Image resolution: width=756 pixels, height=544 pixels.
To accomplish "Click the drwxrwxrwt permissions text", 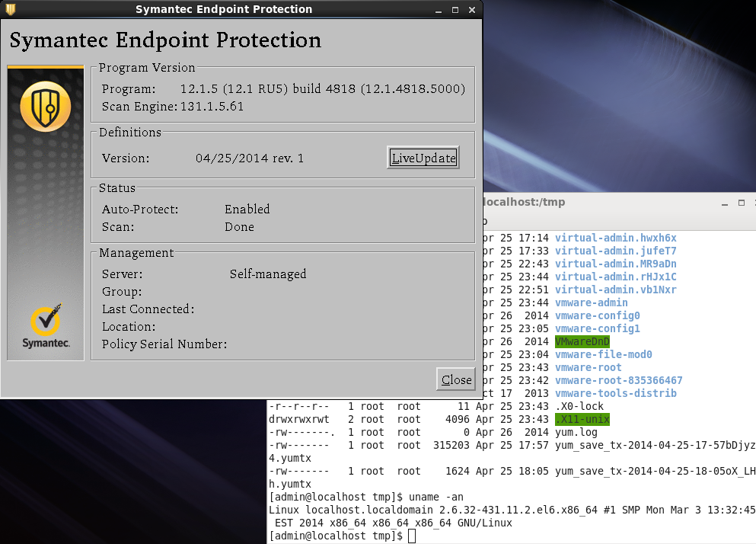I will pos(299,419).
